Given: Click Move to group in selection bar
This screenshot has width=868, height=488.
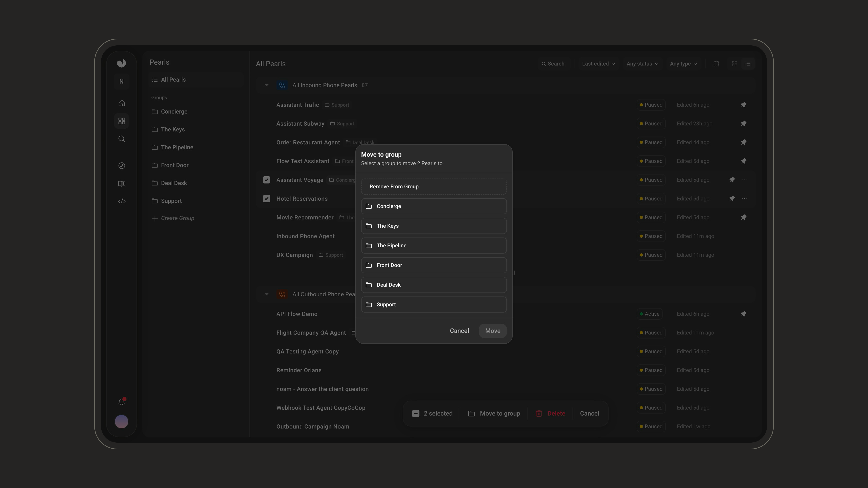Looking at the screenshot, I should (x=494, y=414).
